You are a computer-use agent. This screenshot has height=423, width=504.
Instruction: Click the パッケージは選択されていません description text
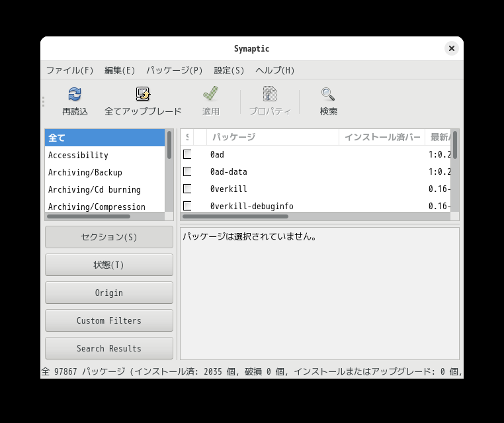tap(250, 237)
